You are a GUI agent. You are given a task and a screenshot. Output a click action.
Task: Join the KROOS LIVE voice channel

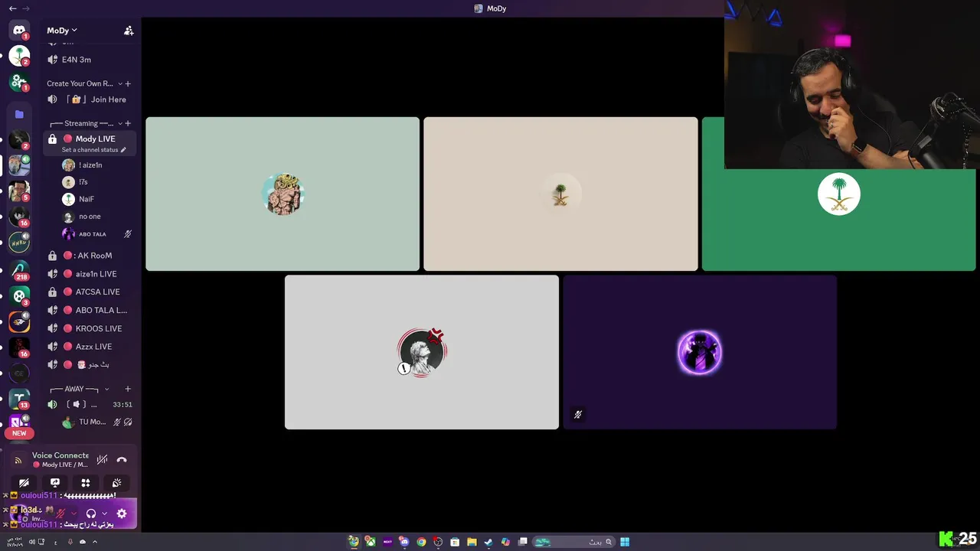[90, 328]
